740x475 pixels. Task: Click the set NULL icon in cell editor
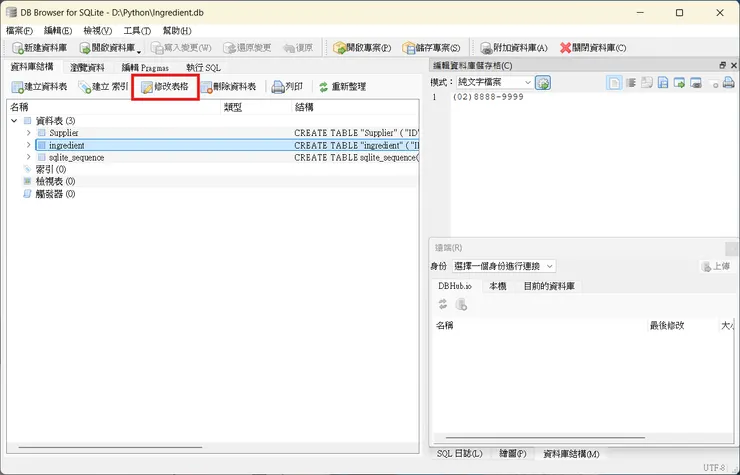[x=713, y=83]
